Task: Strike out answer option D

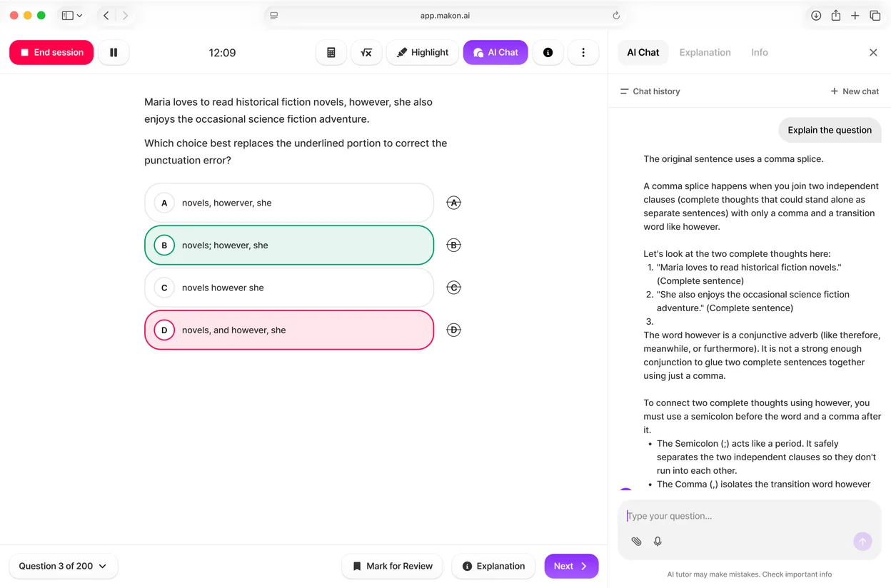Action: click(x=453, y=330)
